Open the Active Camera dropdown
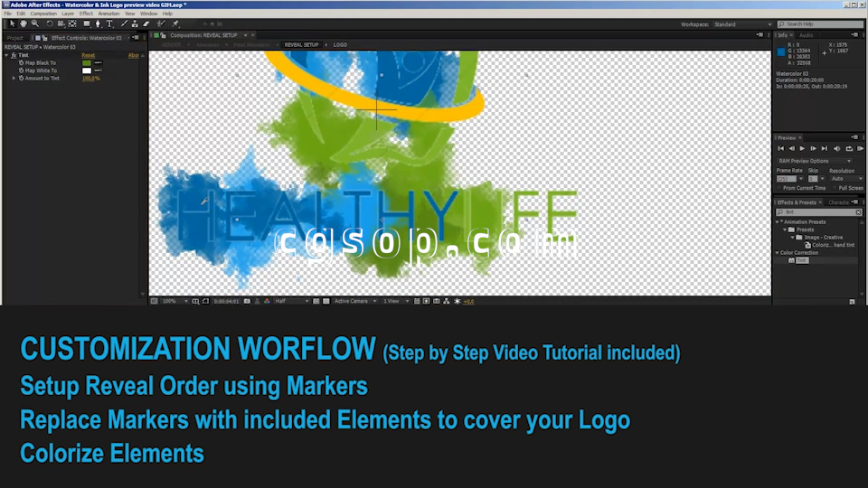The image size is (868, 488). pyautogui.click(x=355, y=301)
